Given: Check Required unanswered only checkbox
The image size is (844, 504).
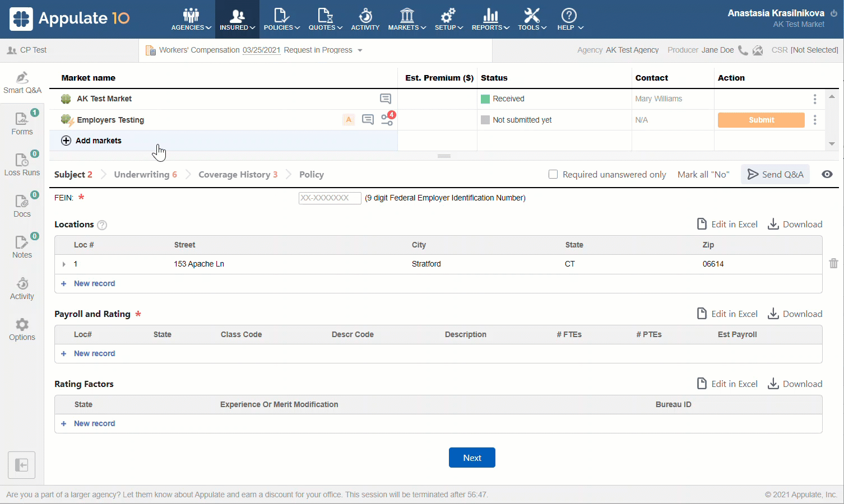Looking at the screenshot, I should click(553, 174).
